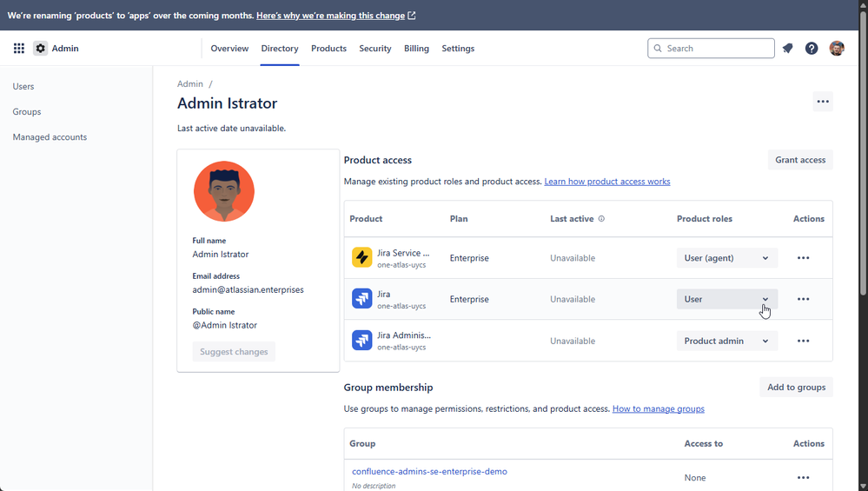Open 'Here's why we're making this change' link
868x491 pixels.
coord(330,16)
